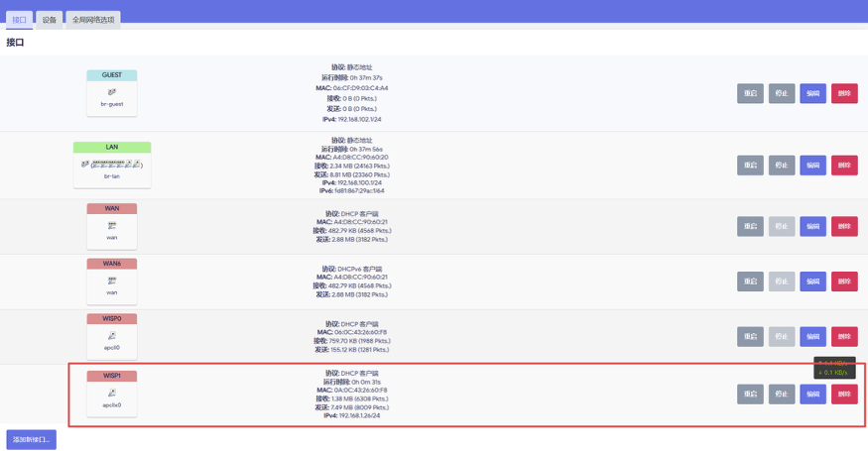Click WISP1 uptime 0h 0m 31s
The height and width of the screenshot is (451, 868).
point(366,382)
